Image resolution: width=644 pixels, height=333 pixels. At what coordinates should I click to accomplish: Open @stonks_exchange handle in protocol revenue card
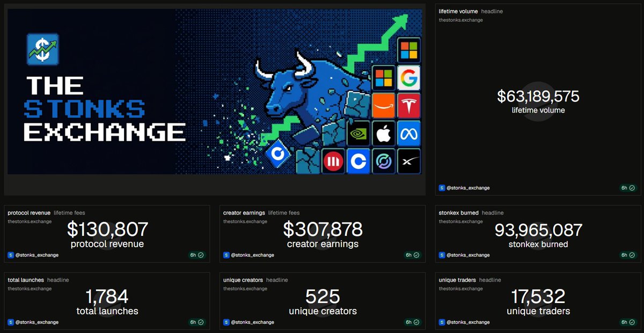[36, 255]
